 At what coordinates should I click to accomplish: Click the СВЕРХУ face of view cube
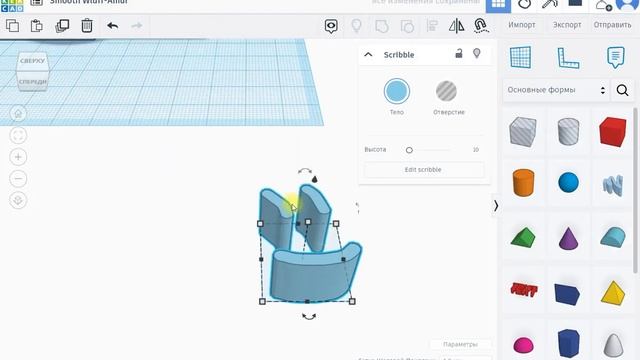pos(32,61)
